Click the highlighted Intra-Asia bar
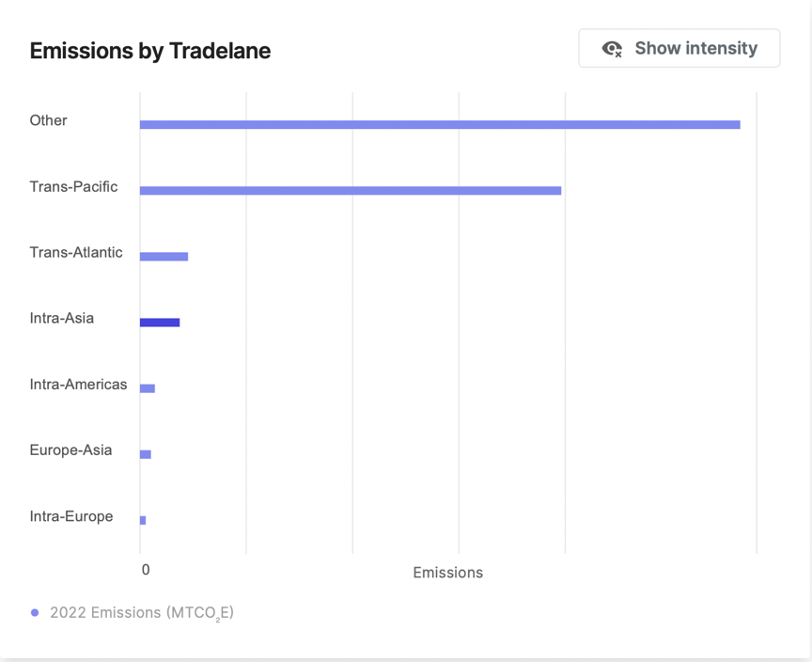The width and height of the screenshot is (812, 662). click(160, 323)
